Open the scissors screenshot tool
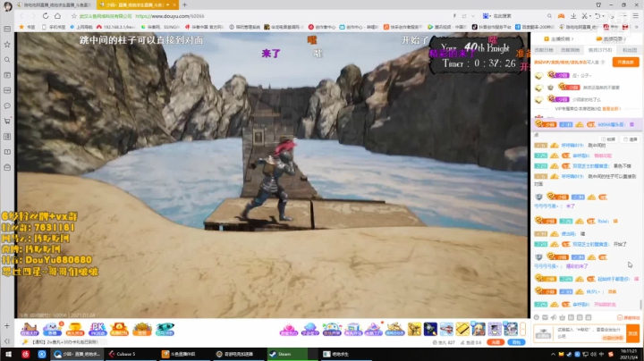The height and width of the screenshot is (361, 644). tap(584, 16)
